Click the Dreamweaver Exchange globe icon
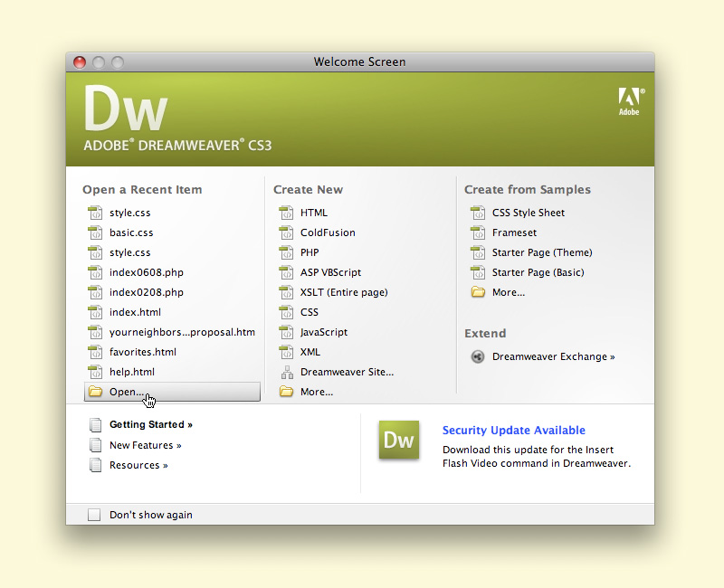The width and height of the screenshot is (724, 588). (x=478, y=356)
